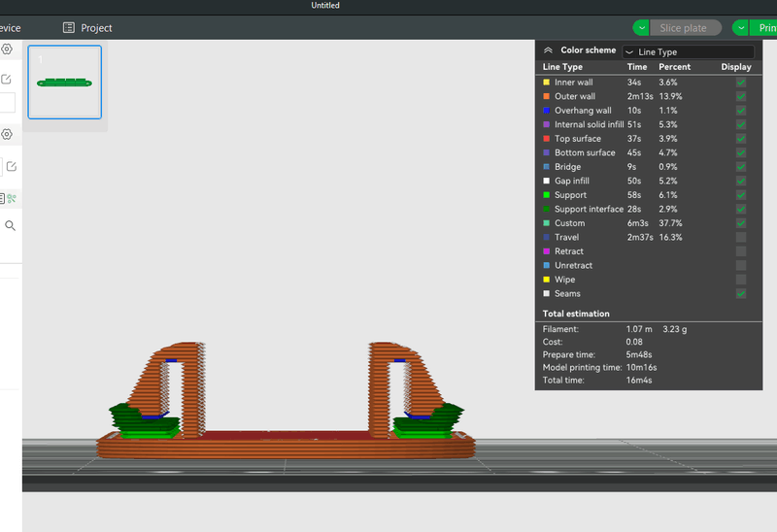The height and width of the screenshot is (532, 777).
Task: Click the lower edit preset icon
Action: point(12,166)
